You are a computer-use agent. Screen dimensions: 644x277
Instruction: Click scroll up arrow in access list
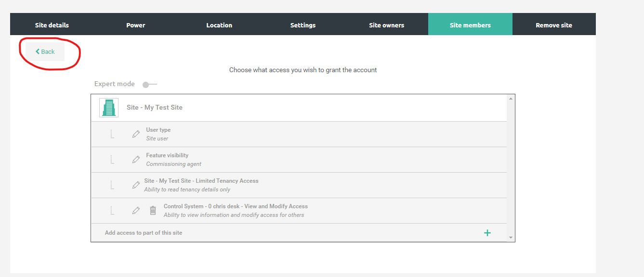(511, 98)
